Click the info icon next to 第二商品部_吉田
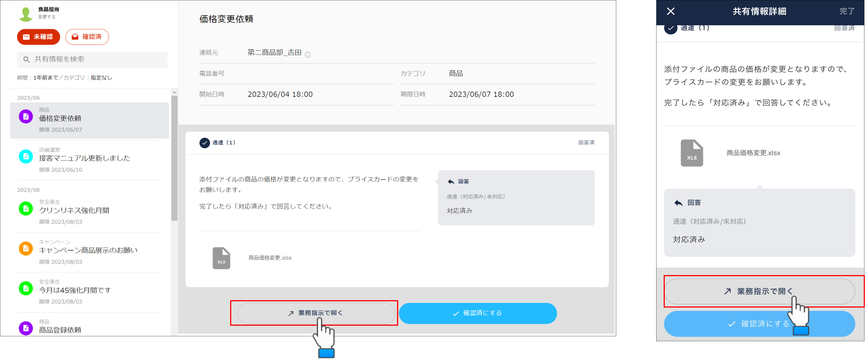The height and width of the screenshot is (362, 868). [x=308, y=55]
